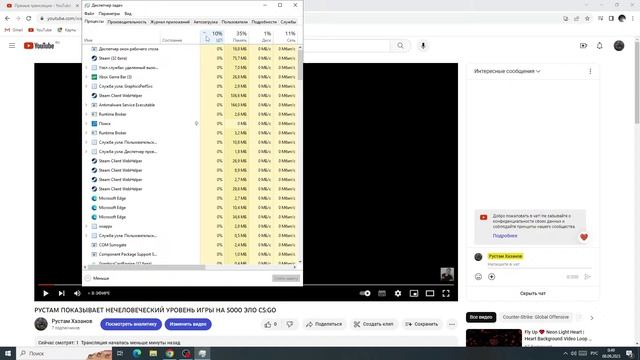
Task: Show next chips with arrow
Action: coord(592,318)
